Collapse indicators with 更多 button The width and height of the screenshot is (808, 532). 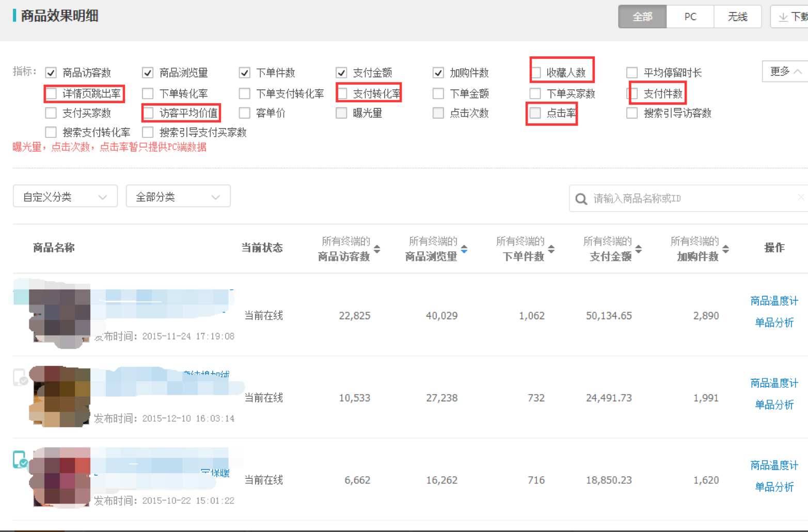tap(785, 72)
